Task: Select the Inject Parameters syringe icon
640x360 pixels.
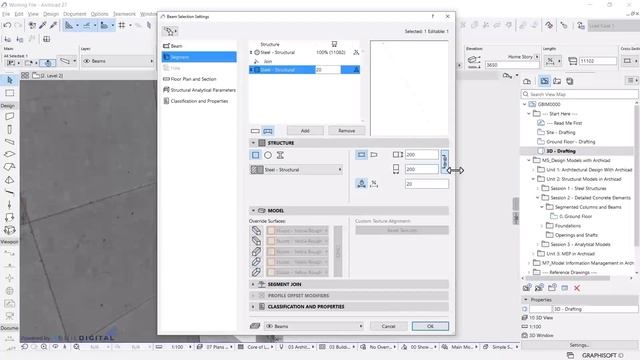Action: pos(53,25)
